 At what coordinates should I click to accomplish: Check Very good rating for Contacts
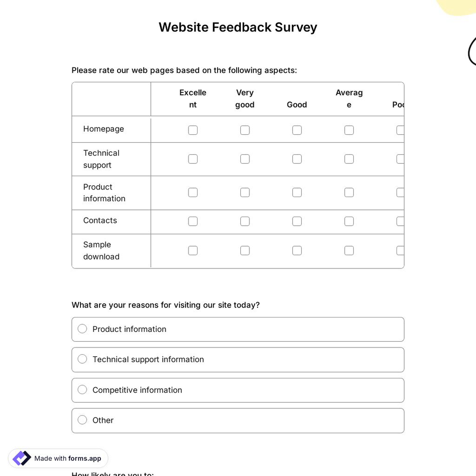coord(245,221)
